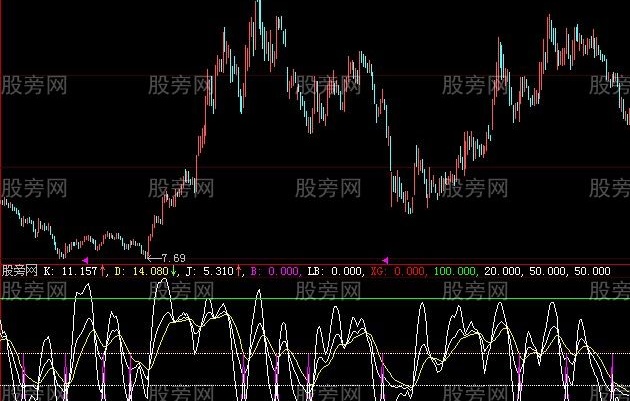Image resolution: width=630 pixels, height=401 pixels.
Task: Click the 7.69 lowest price label
Action: coord(173,258)
